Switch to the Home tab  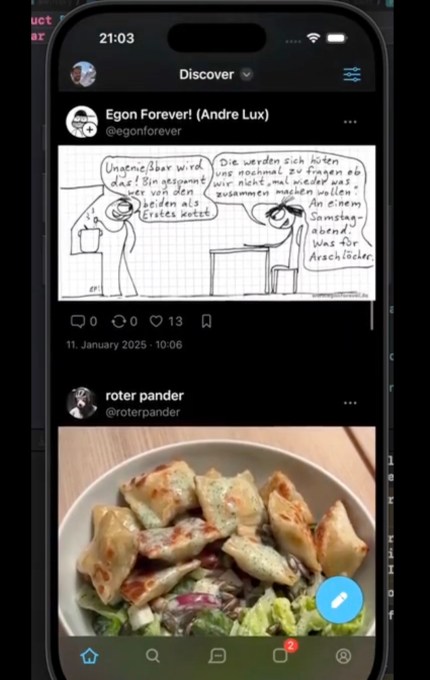pyautogui.click(x=89, y=656)
